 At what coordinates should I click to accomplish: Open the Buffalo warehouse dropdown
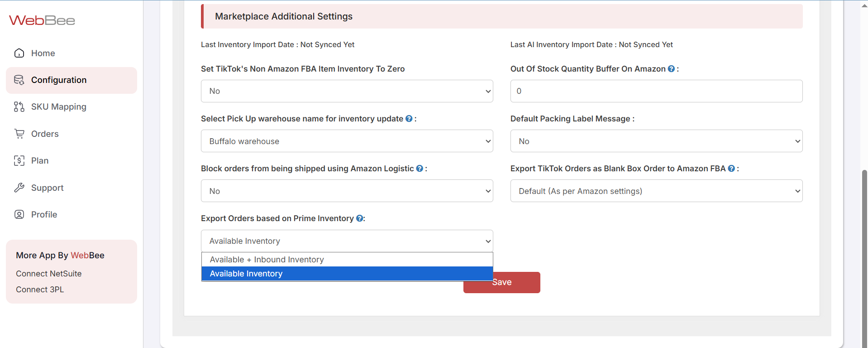tap(347, 141)
